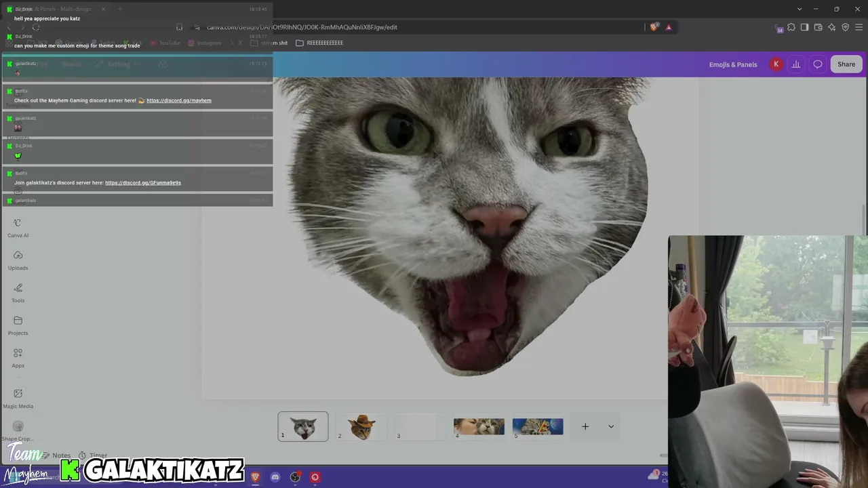
Task: Share the Emojis & Panels design
Action: coord(846,64)
